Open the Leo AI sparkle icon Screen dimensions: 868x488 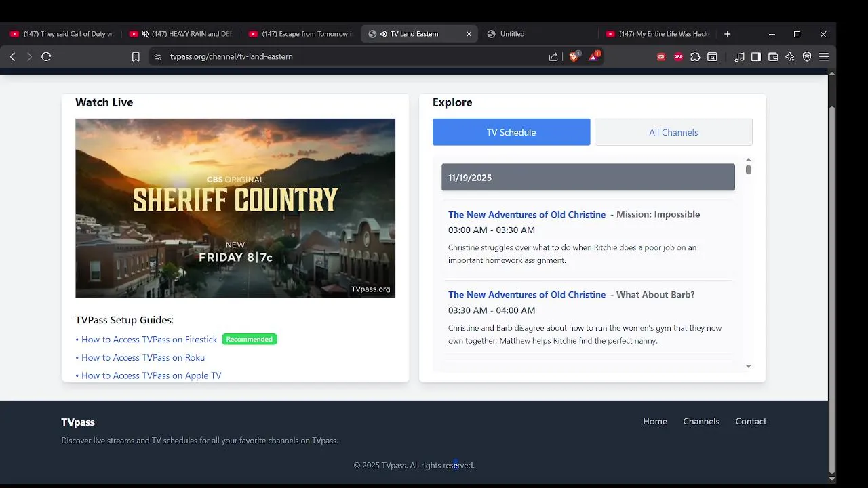tap(790, 57)
